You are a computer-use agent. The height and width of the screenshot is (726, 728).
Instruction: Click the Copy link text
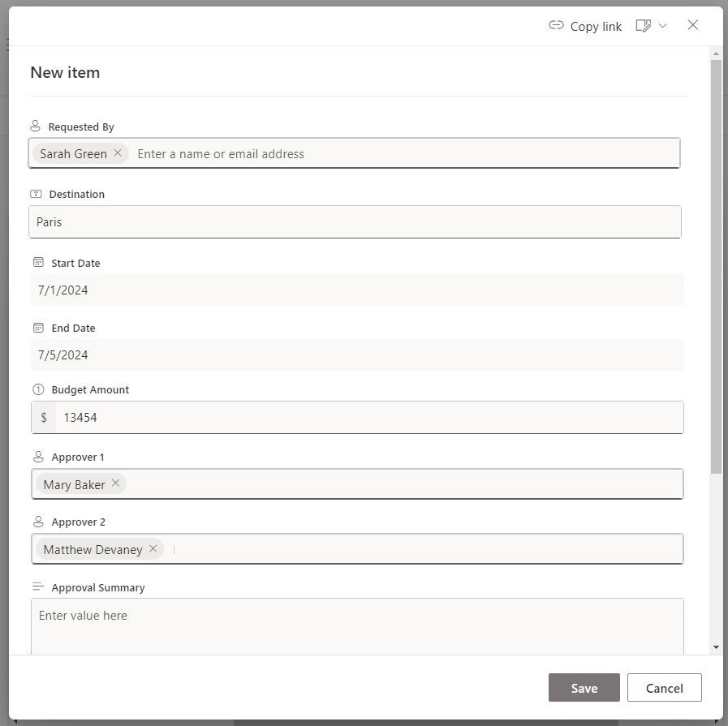click(x=596, y=27)
